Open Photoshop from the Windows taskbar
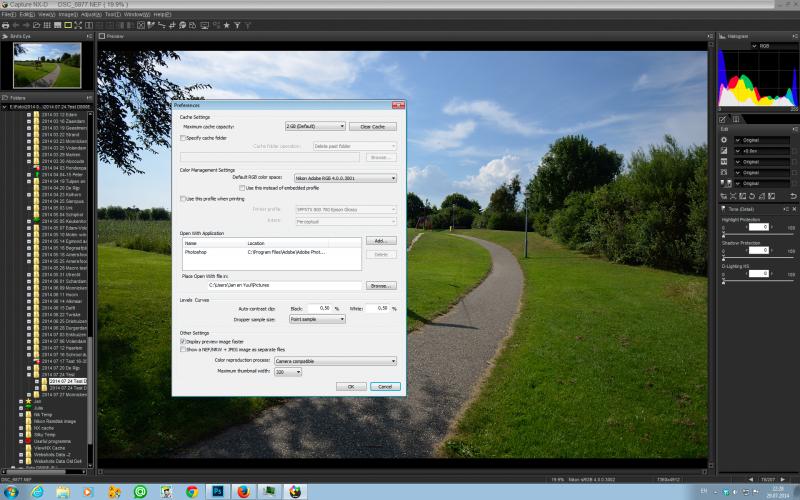Viewport: 800px width, 500px height. coord(218,491)
